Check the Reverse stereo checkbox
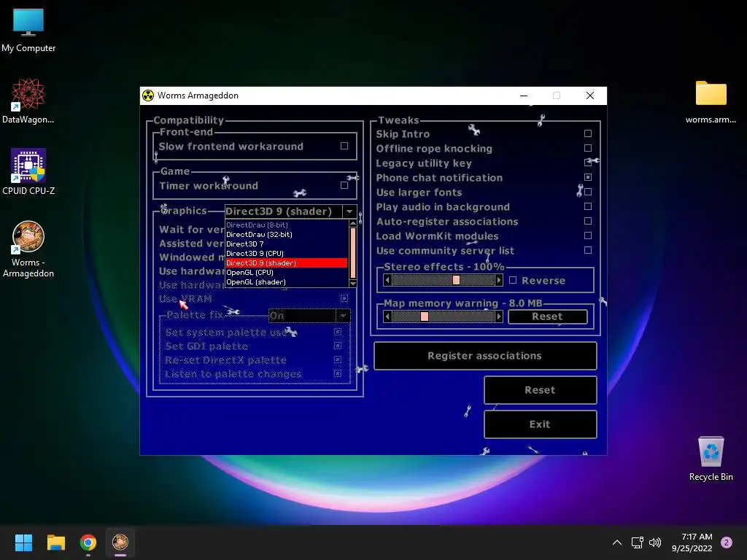Image resolution: width=747 pixels, height=560 pixels. coord(513,280)
